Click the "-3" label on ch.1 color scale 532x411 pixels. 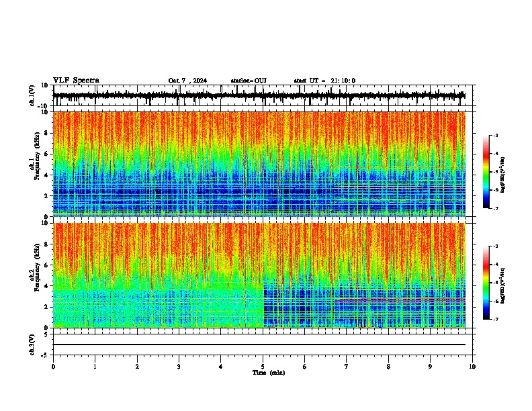pos(495,136)
